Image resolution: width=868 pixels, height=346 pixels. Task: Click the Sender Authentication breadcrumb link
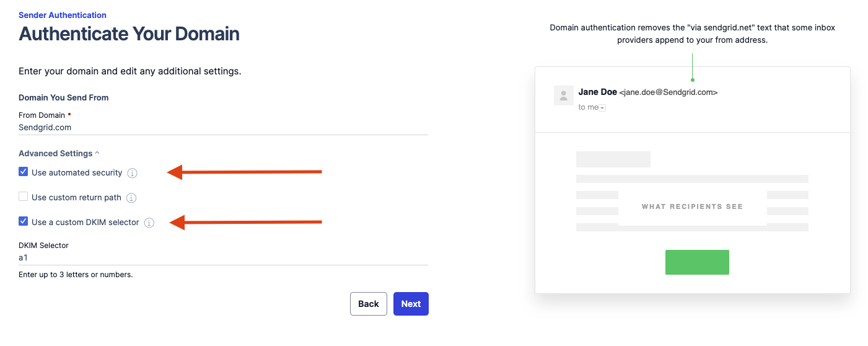63,15
